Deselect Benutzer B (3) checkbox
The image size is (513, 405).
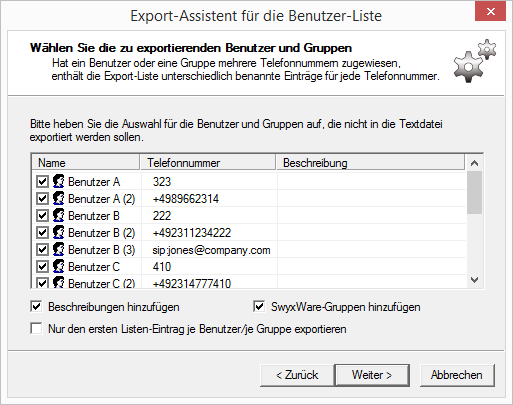tap(42, 250)
